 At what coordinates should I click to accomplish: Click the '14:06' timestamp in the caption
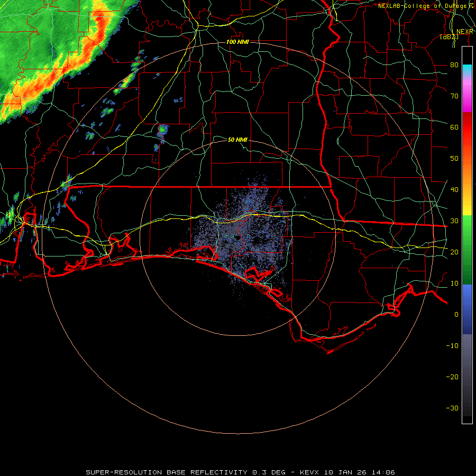point(383,472)
